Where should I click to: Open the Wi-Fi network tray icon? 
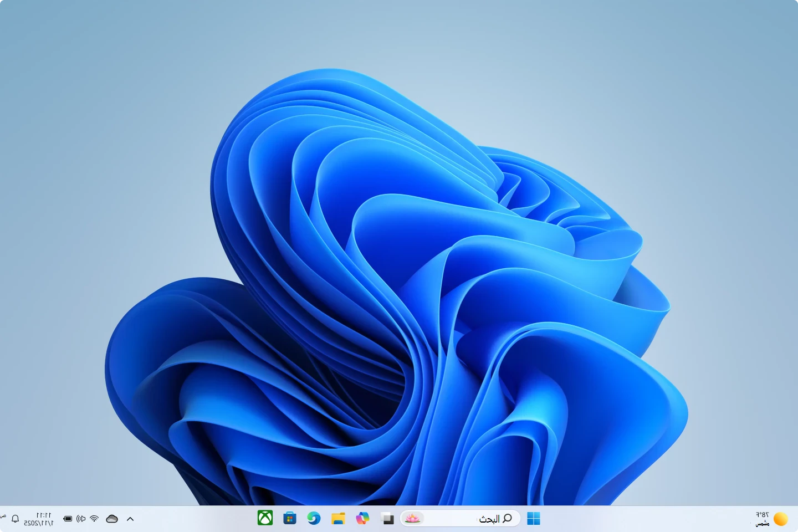(94, 519)
